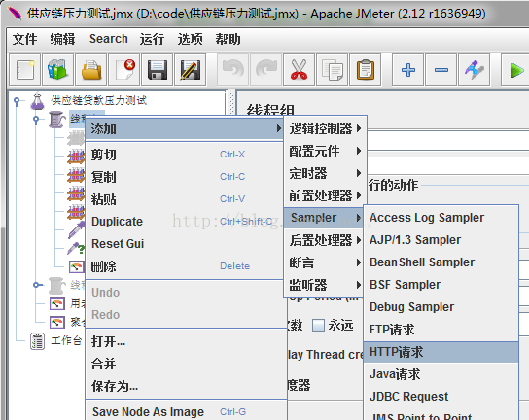Click the Cut scissors icon
Image resolution: width=529 pixels, height=420 pixels.
tap(300, 70)
